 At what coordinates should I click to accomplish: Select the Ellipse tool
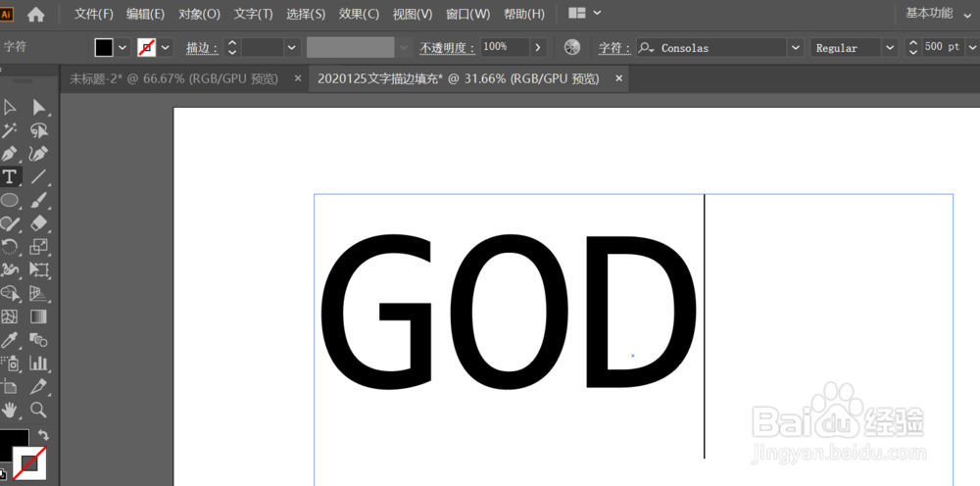[10, 200]
